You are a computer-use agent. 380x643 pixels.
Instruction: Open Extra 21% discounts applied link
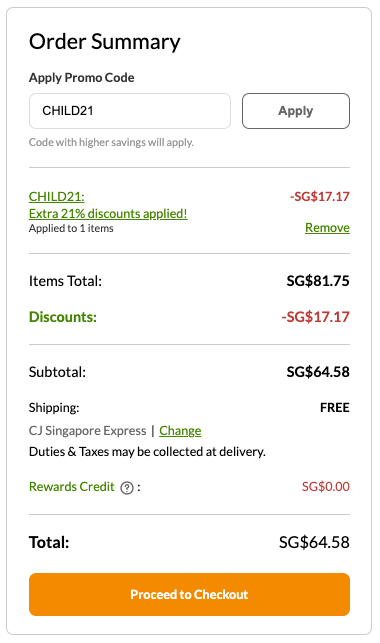[108, 213]
